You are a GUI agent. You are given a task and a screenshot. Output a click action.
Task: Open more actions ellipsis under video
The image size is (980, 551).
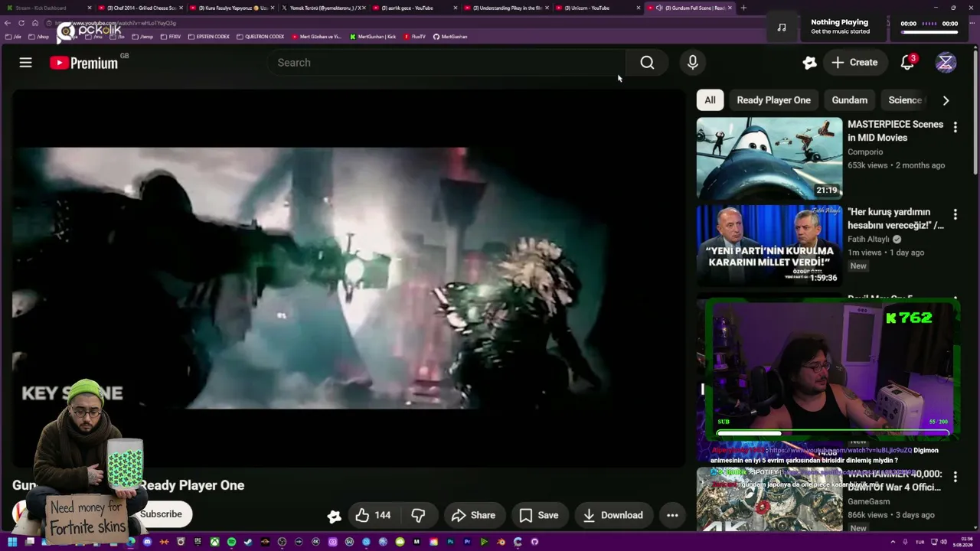click(x=672, y=515)
